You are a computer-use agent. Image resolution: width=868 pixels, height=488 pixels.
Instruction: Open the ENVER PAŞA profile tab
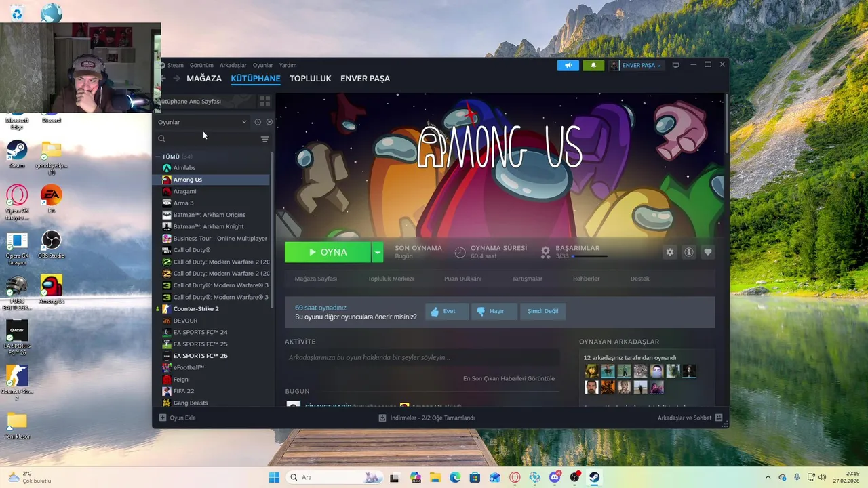365,79
